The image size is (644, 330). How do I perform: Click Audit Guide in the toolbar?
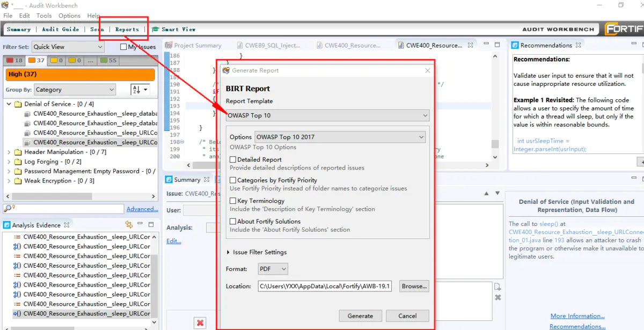pyautogui.click(x=61, y=30)
